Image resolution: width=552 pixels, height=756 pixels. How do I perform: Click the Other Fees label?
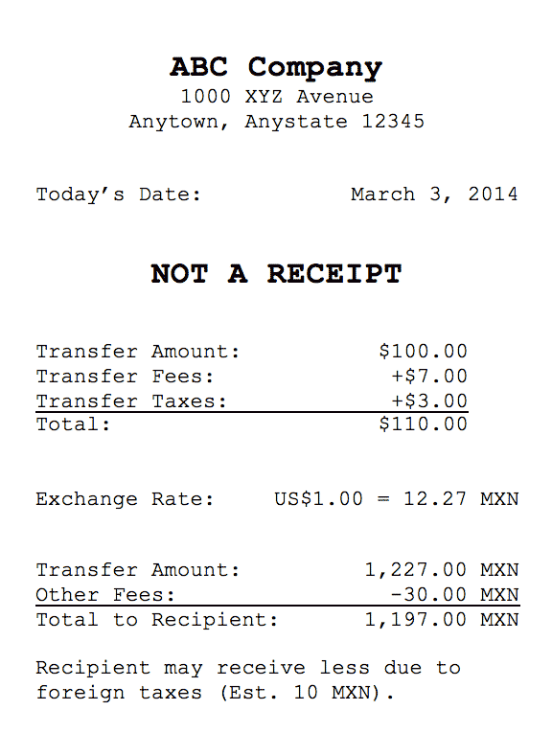(x=105, y=595)
